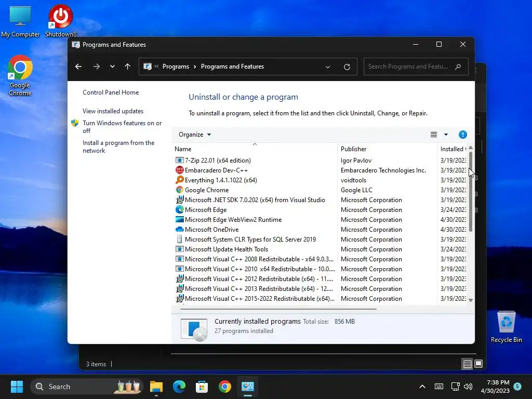The image size is (532, 399).
Task: Select Google Chrome icon in program list
Action: (179, 190)
